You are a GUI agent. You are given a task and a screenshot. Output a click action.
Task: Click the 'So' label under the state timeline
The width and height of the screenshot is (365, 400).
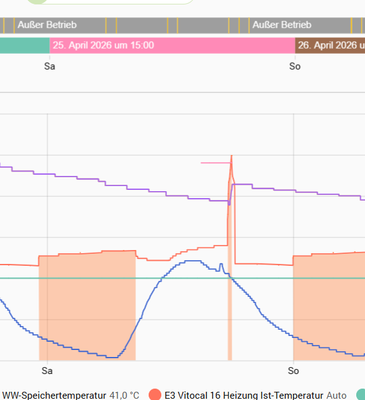click(295, 66)
